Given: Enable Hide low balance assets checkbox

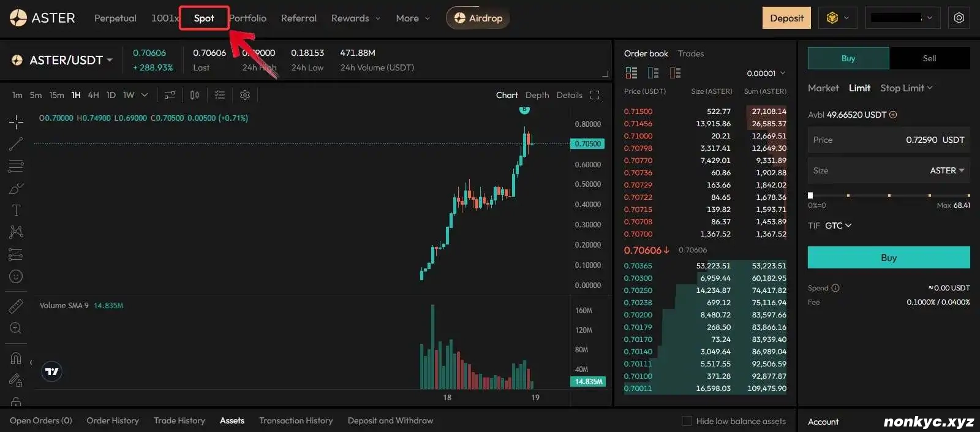Looking at the screenshot, I should tap(687, 421).
